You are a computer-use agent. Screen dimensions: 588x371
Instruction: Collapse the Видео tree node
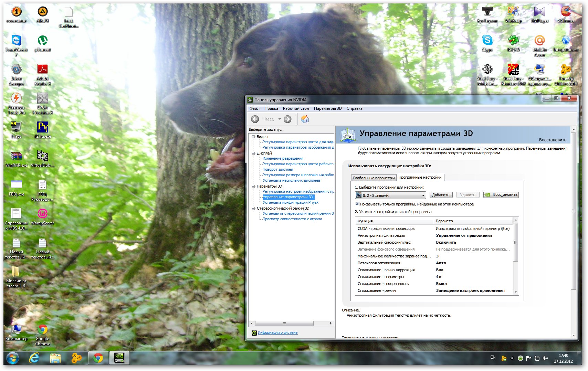click(253, 137)
